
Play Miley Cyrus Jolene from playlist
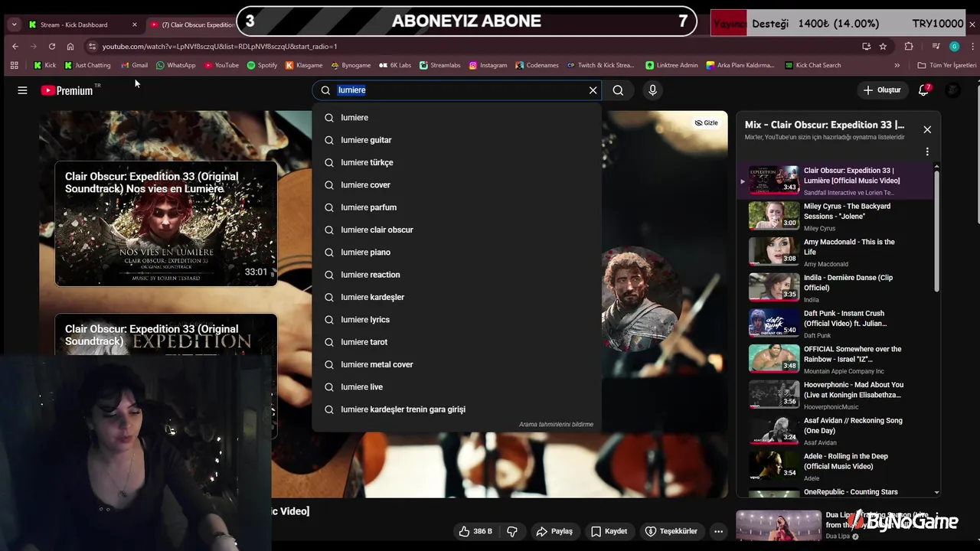tap(835, 217)
